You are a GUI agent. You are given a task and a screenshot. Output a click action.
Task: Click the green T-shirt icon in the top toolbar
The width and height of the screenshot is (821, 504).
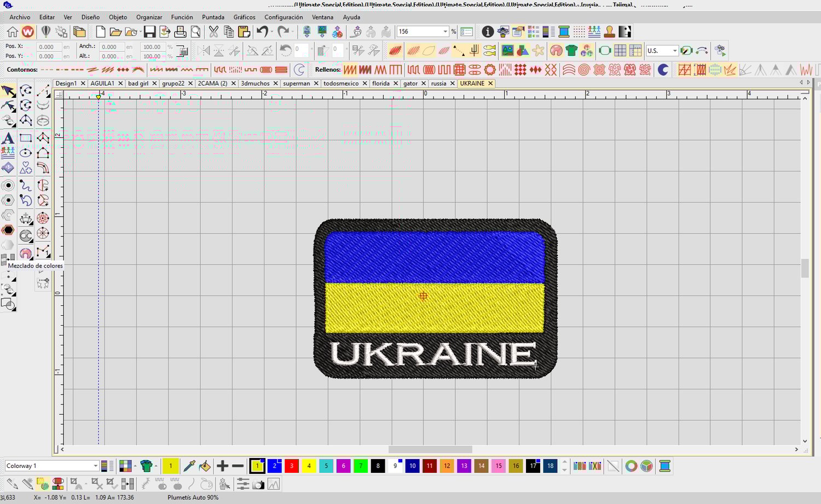[572, 51]
